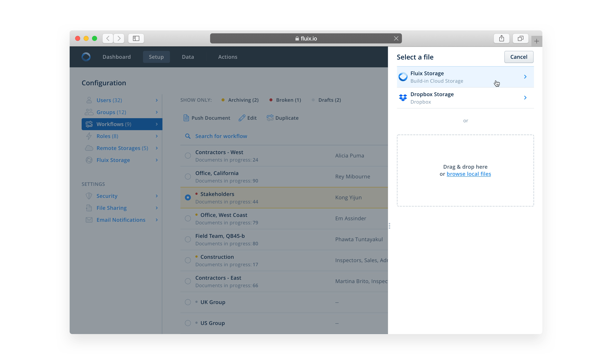This screenshot has height=364, width=612.
Task: Click the Safari share icon
Action: click(501, 39)
